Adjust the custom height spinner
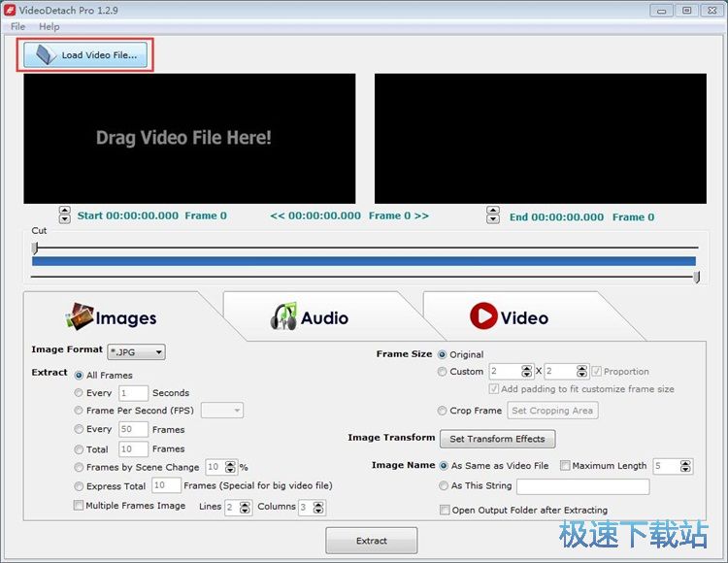 581,371
